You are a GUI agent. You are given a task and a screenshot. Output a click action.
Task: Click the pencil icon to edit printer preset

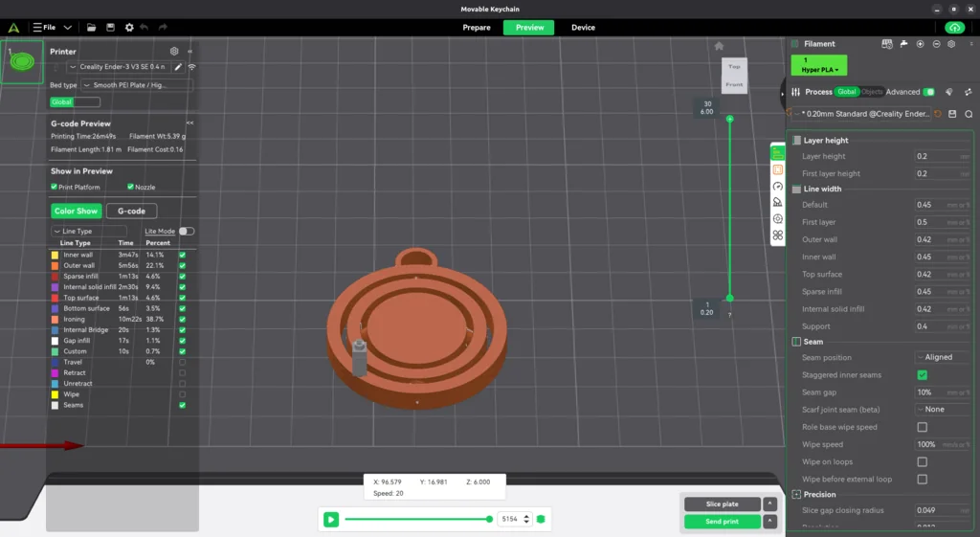(x=178, y=67)
